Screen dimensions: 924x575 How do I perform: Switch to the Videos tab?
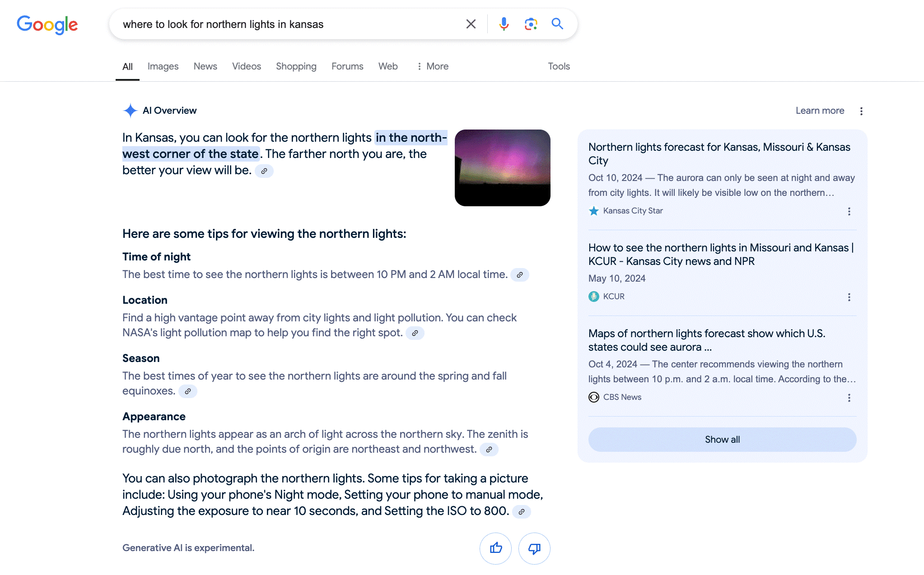point(247,66)
